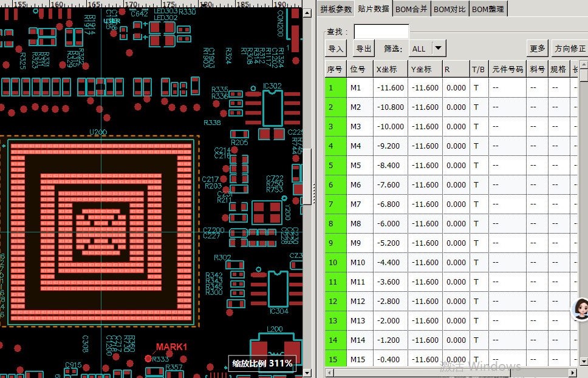Viewport: 588px width, 378px height.
Task: Switch to the 拼板参数 tab
Action: [336, 9]
